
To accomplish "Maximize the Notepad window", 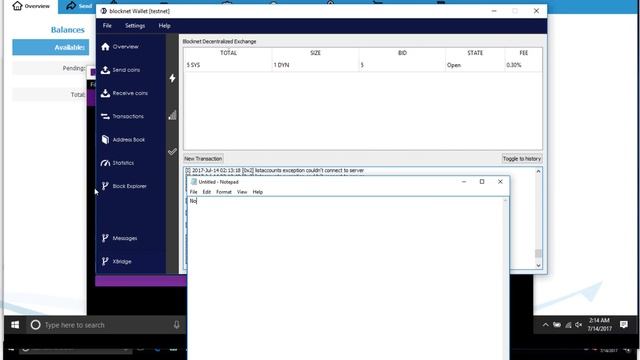I will (482, 182).
